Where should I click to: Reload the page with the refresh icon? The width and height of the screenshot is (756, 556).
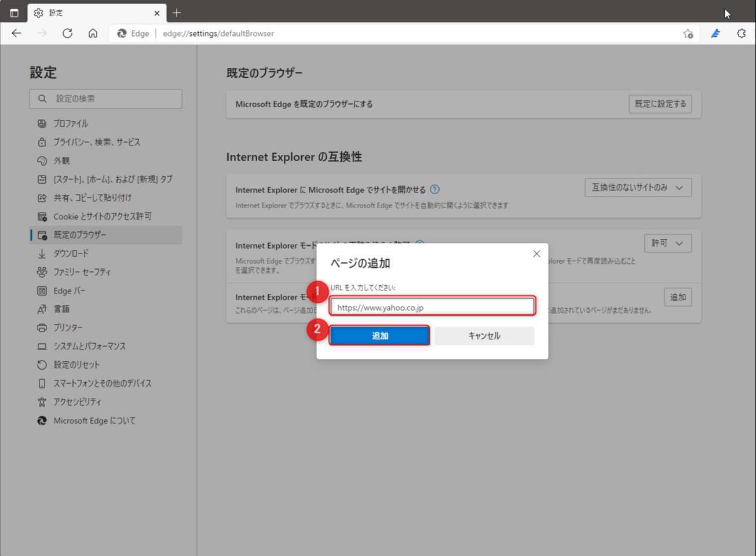pyautogui.click(x=67, y=33)
